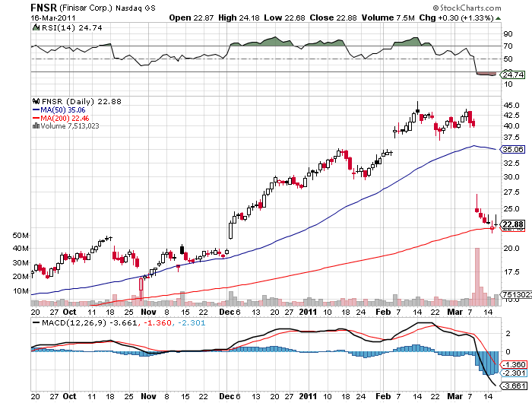
Task: Pick the red MA(200) legend line swatch
Action: point(36,118)
